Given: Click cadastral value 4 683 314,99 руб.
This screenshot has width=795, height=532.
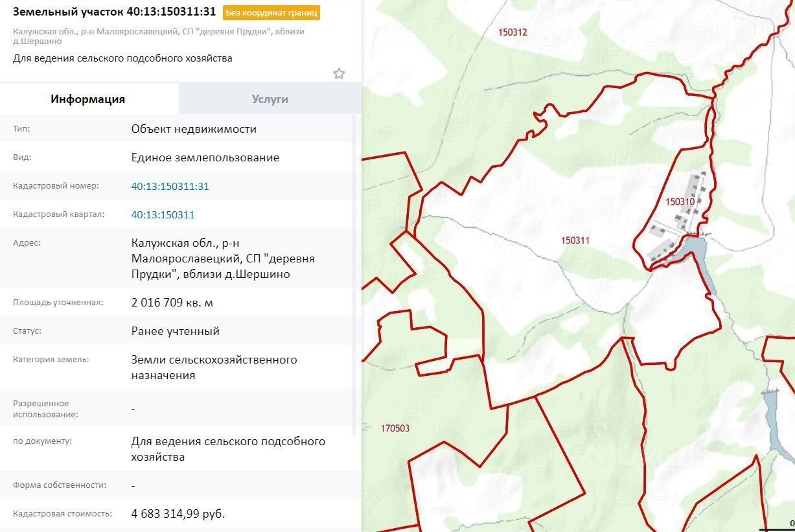Looking at the screenshot, I should (x=178, y=514).
